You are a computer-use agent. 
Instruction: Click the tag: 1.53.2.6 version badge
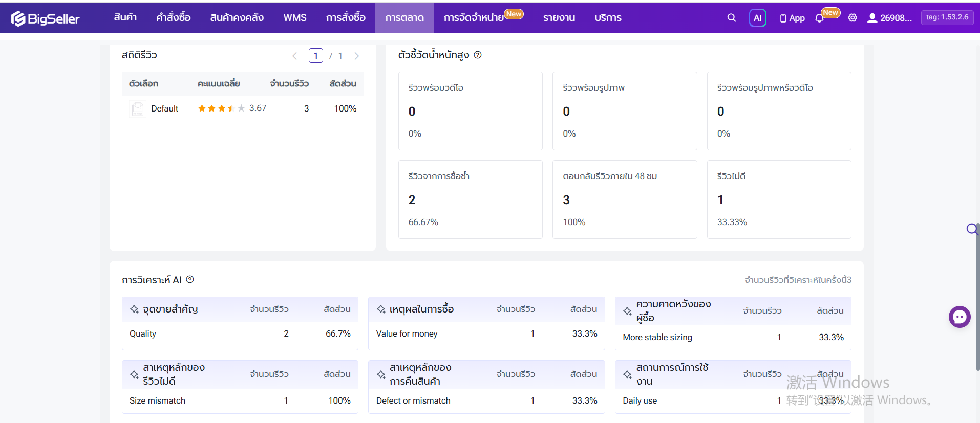click(x=947, y=17)
